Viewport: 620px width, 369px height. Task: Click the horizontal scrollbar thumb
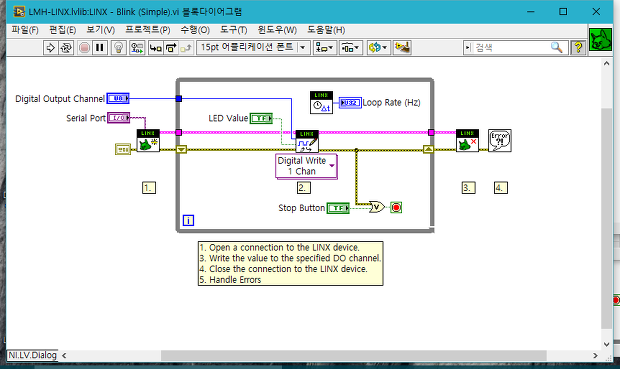pyautogui.click(x=353, y=356)
